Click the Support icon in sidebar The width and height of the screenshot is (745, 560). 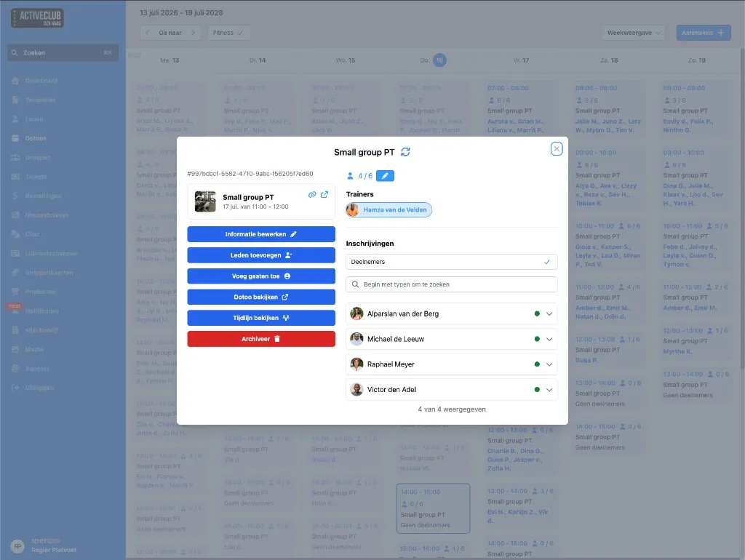15,369
